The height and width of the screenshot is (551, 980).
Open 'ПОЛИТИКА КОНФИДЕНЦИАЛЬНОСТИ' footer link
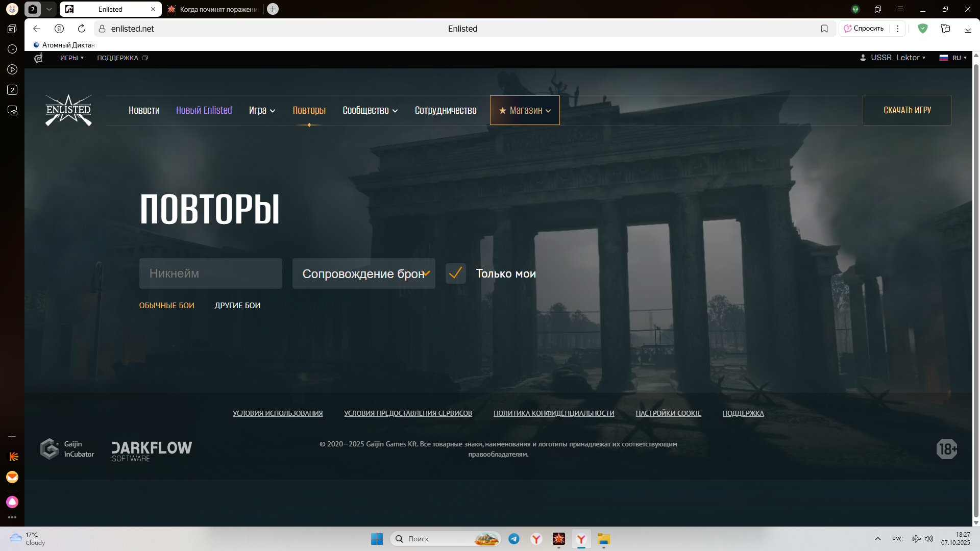pos(553,413)
